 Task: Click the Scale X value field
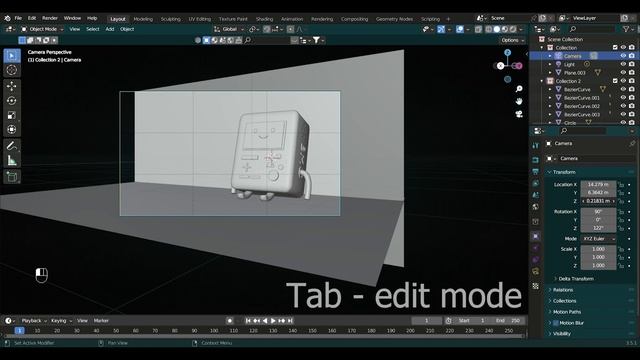point(598,249)
